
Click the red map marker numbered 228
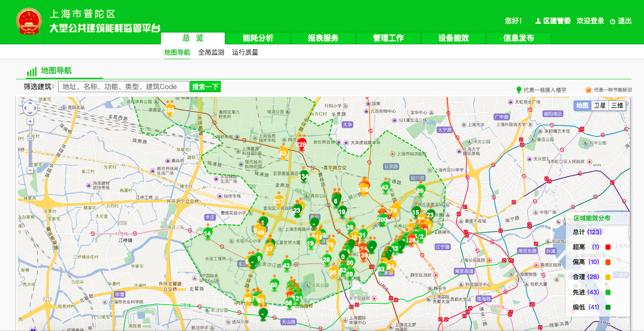click(302, 144)
